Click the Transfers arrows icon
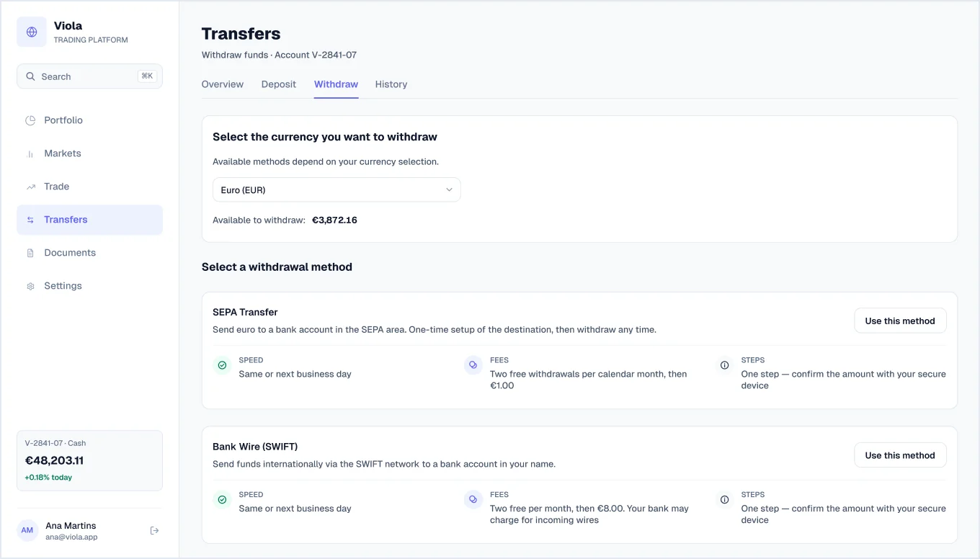 coord(30,220)
